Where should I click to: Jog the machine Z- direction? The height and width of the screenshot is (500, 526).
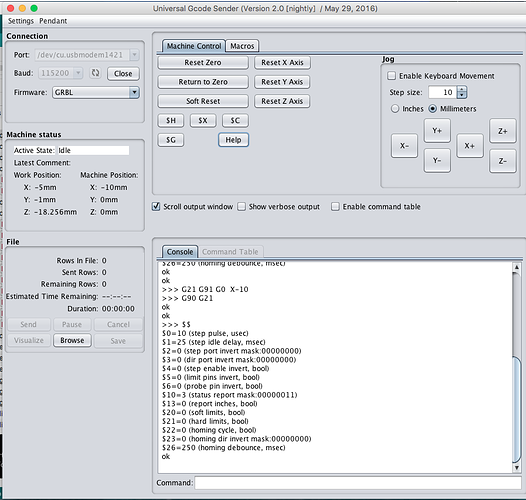[503, 161]
